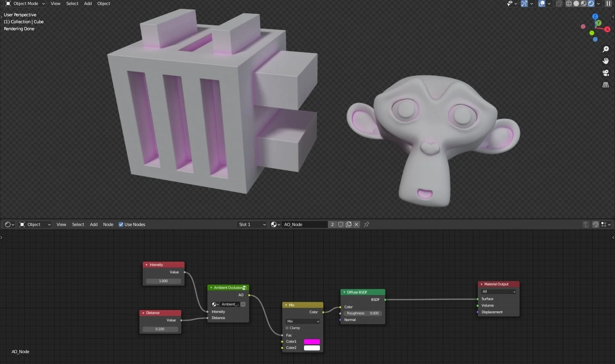Click the zoom magnifier icon in viewport
The width and height of the screenshot is (615, 364).
click(x=605, y=49)
